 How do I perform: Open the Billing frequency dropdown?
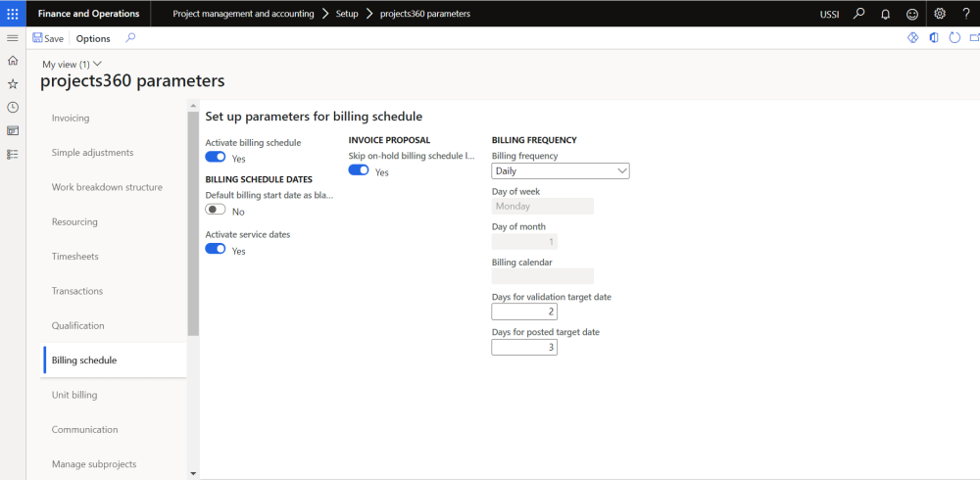(x=561, y=171)
